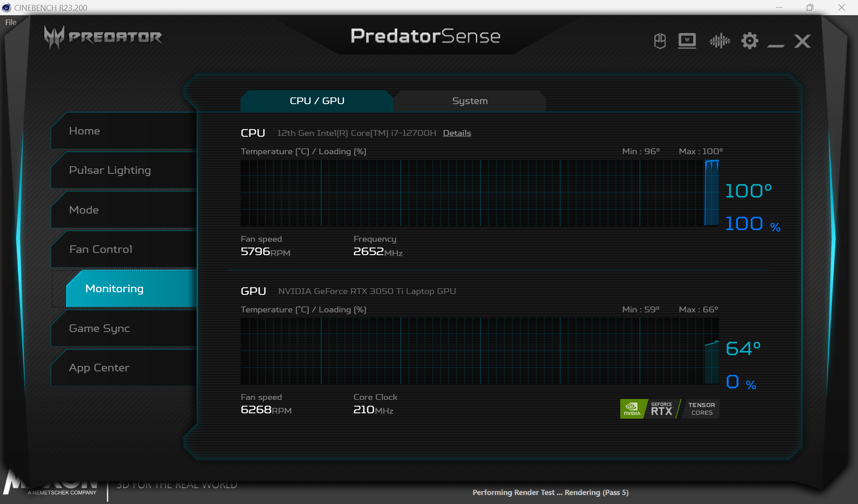Viewport: 858px width, 504px height.
Task: Open App Center section
Action: pos(124,368)
